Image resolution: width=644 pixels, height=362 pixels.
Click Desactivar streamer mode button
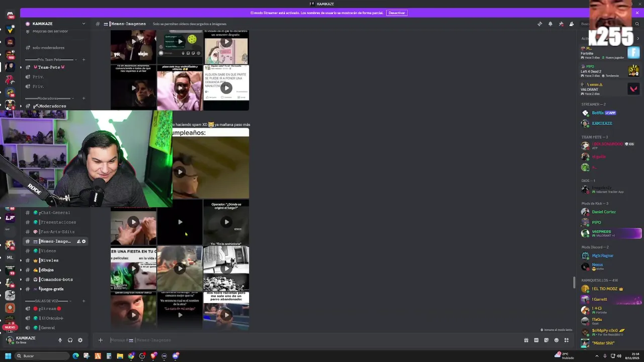pyautogui.click(x=396, y=13)
